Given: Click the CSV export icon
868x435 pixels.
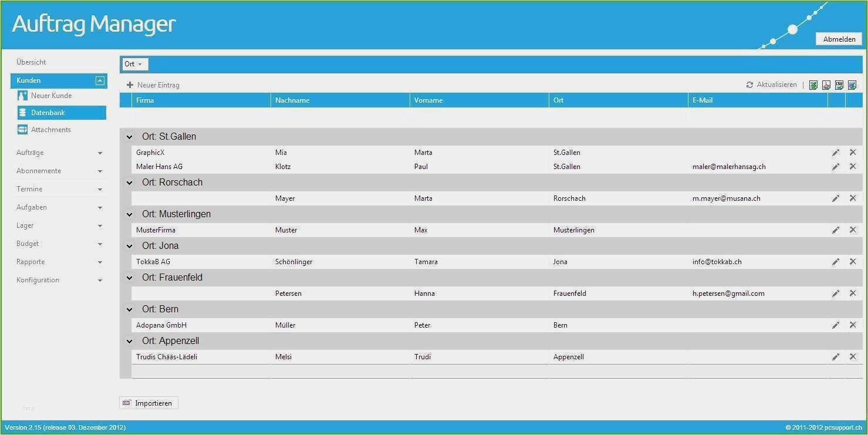Looking at the screenshot, I should [839, 85].
